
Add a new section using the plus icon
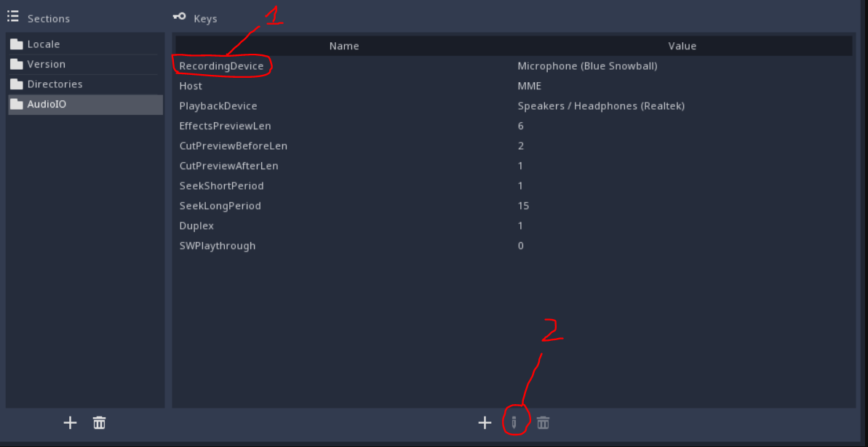70,422
